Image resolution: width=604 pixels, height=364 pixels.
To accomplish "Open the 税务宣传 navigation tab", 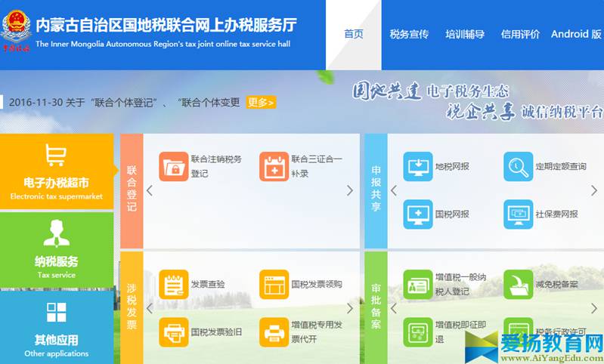I will pos(409,34).
